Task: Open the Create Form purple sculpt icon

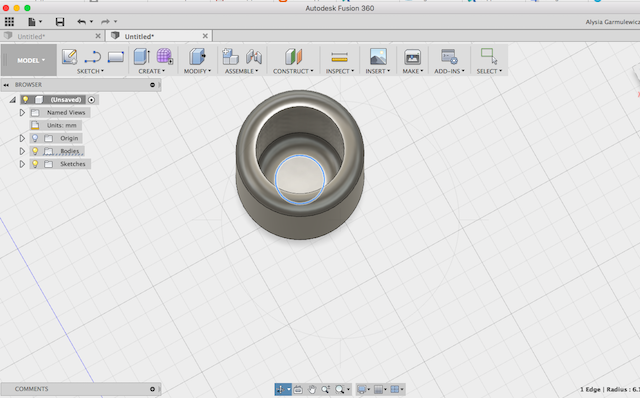Action: [164, 56]
